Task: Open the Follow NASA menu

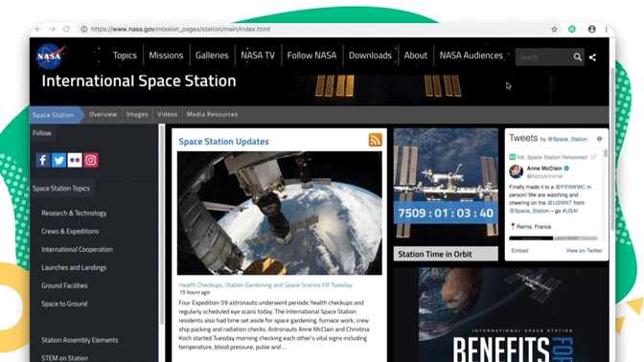Action: point(311,56)
